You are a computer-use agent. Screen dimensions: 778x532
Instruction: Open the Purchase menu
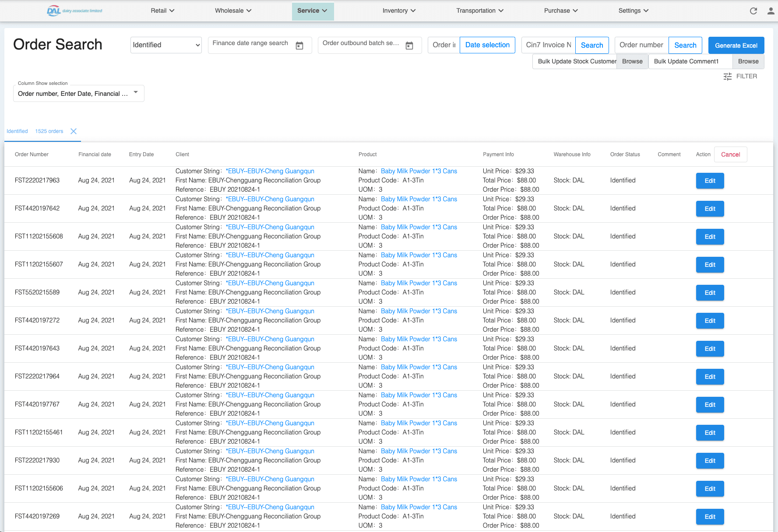point(561,10)
